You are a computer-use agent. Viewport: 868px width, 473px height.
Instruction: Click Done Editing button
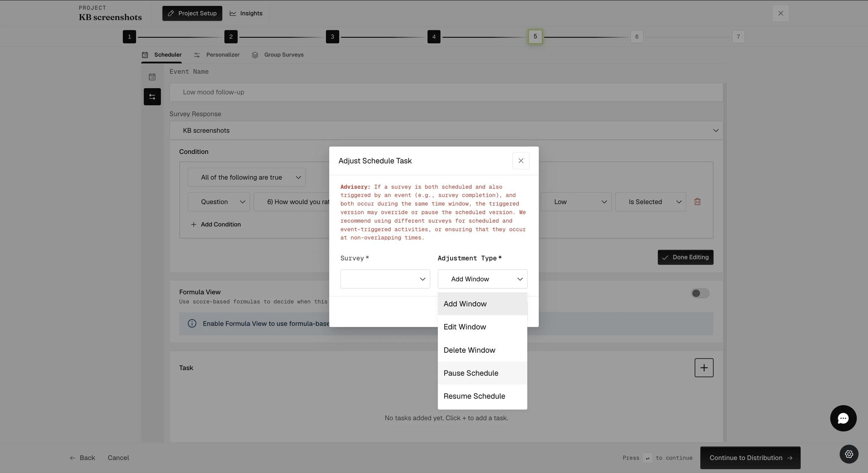pyautogui.click(x=685, y=257)
